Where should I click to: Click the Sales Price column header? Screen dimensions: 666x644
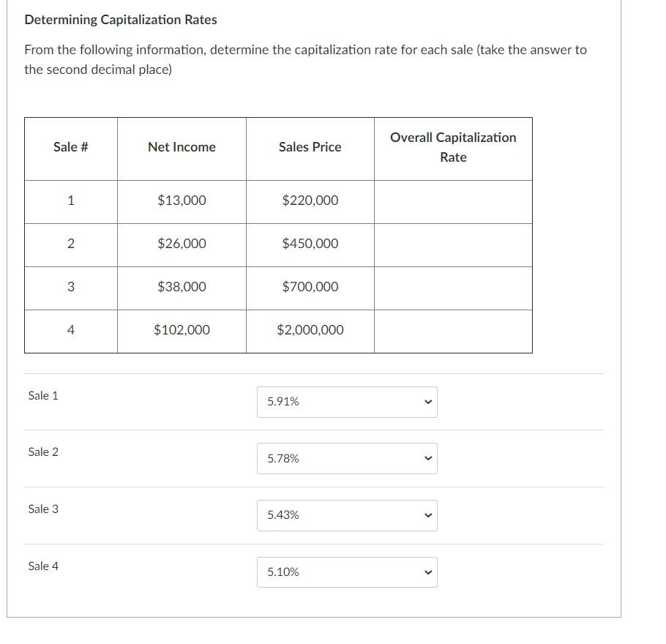tap(310, 146)
